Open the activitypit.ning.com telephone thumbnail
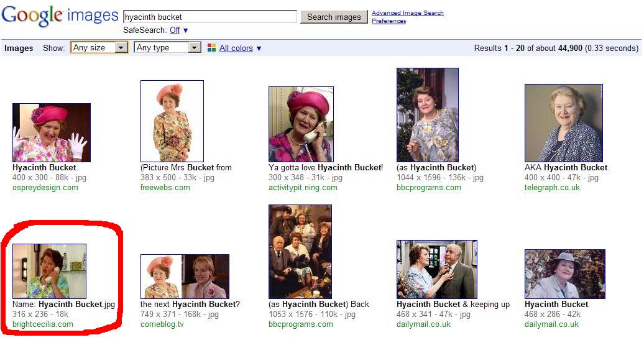Image resolution: width=644 pixels, height=340 pixels. 301,124
